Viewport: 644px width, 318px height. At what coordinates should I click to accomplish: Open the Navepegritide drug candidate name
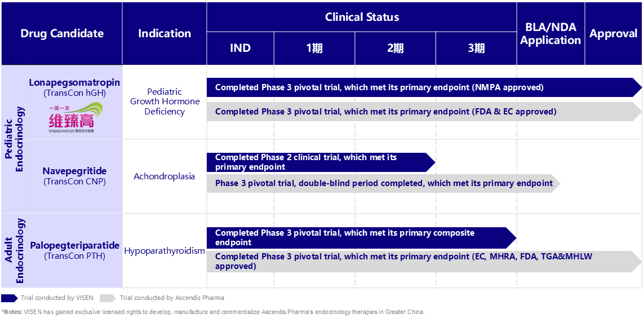74,171
